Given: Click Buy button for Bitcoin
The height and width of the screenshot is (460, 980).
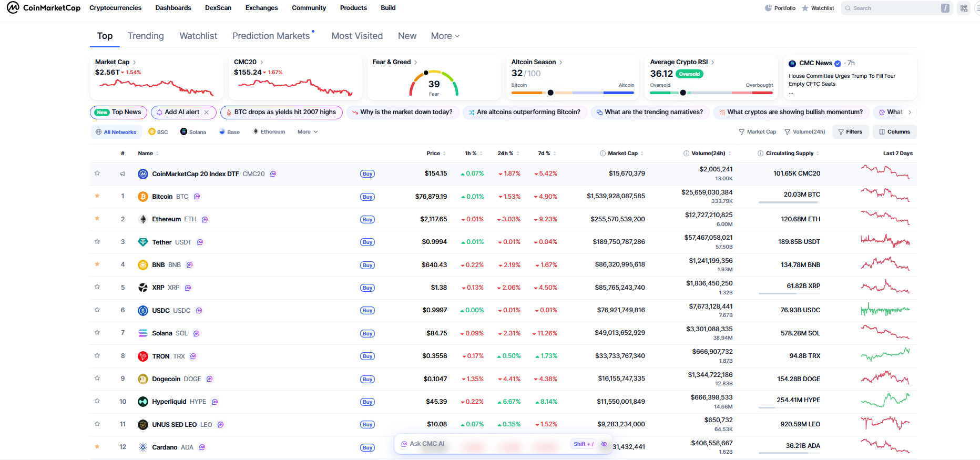Looking at the screenshot, I should point(367,197).
